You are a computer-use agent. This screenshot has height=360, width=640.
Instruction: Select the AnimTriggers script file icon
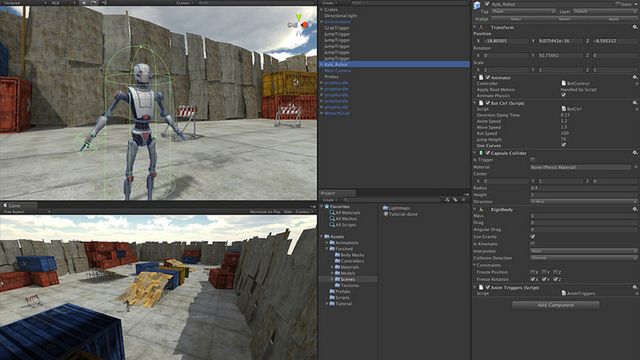point(564,293)
